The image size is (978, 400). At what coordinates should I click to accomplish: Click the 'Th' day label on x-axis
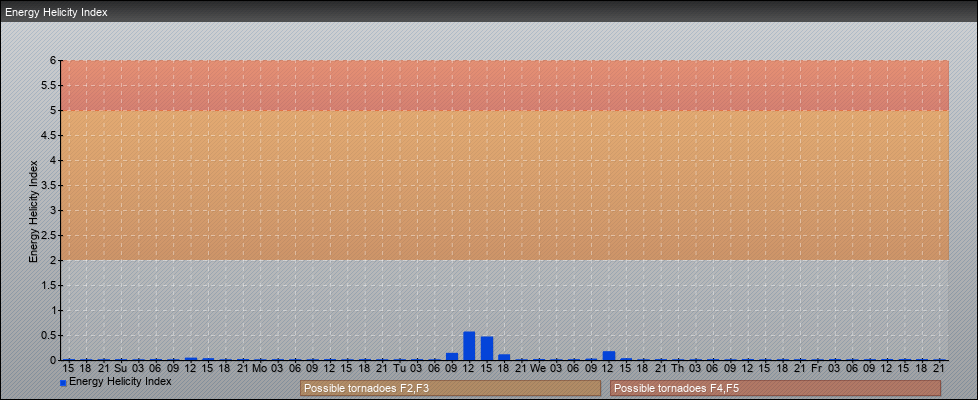point(677,369)
